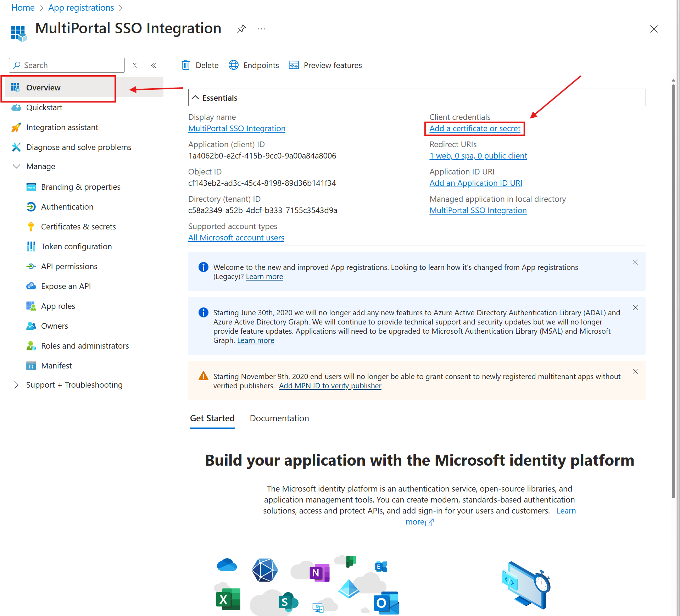Open Token configuration page
The image size is (680, 616).
tap(76, 246)
